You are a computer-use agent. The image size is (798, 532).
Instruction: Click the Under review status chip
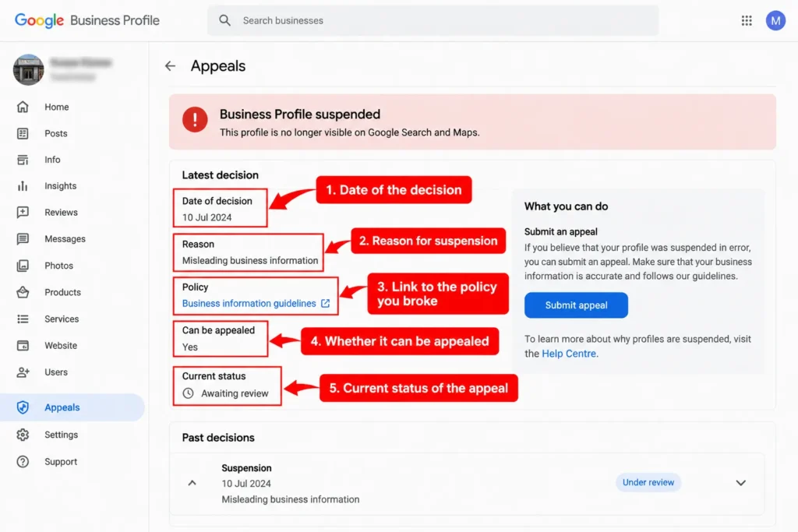[648, 482]
